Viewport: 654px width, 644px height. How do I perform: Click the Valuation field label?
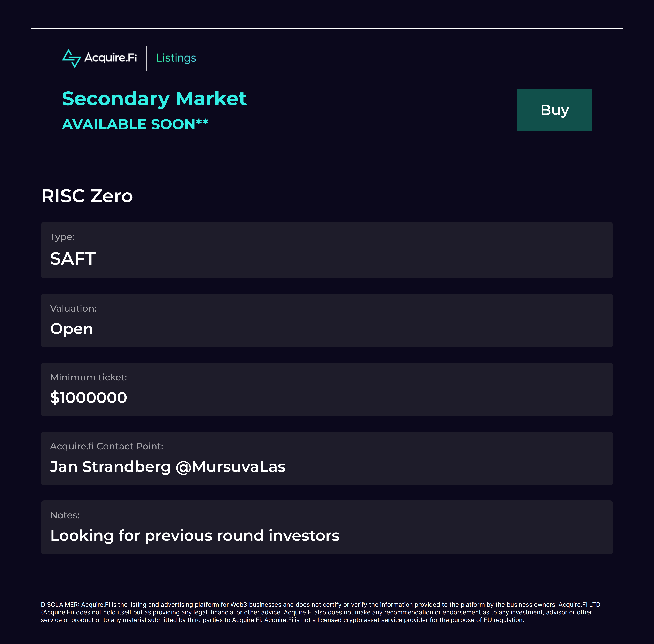click(73, 308)
